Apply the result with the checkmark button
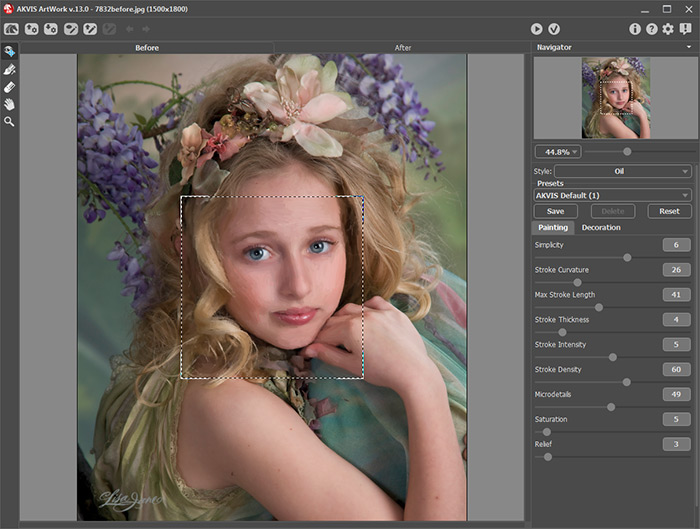 pos(554,29)
